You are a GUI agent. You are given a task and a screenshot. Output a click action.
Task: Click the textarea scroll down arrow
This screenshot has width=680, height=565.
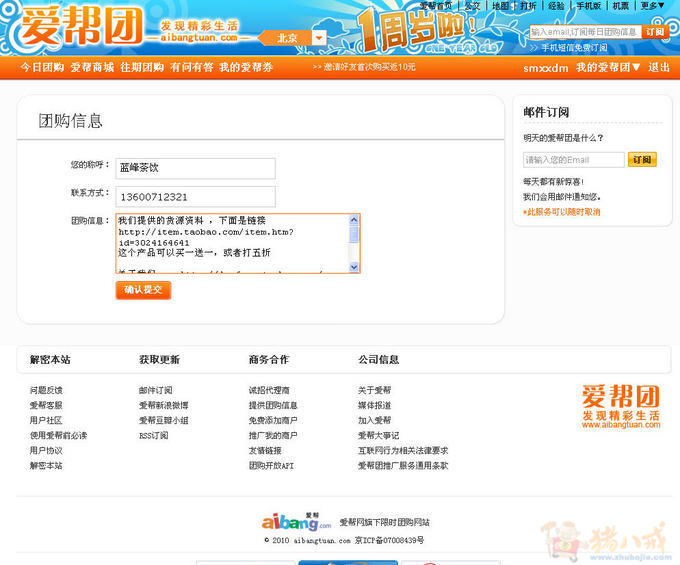(354, 267)
